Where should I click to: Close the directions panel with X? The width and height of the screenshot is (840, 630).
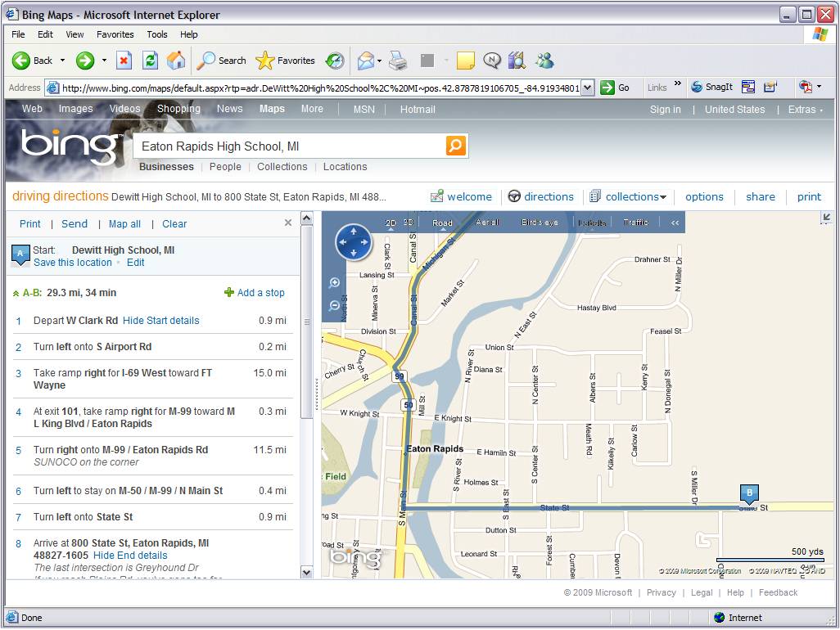click(x=288, y=223)
